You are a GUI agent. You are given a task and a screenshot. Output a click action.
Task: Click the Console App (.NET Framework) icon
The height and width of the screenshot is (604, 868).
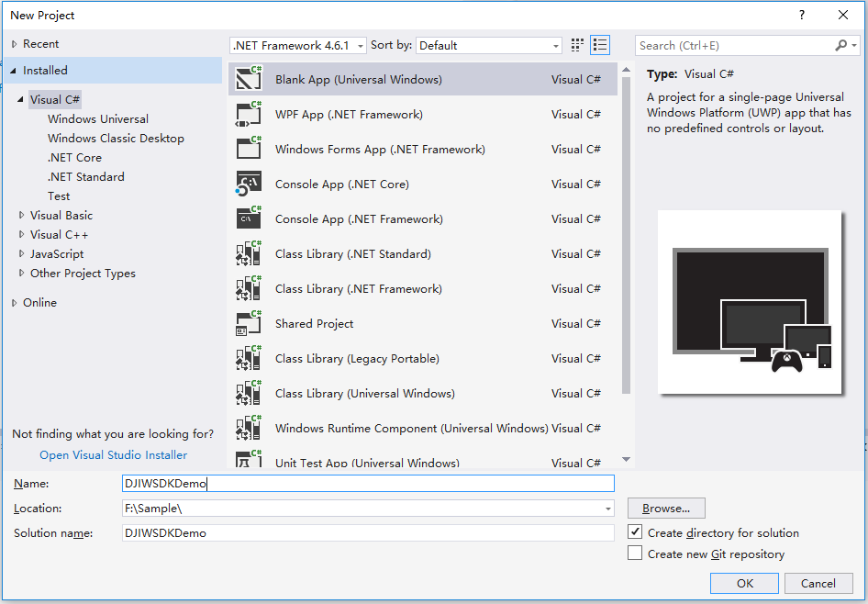tap(249, 218)
